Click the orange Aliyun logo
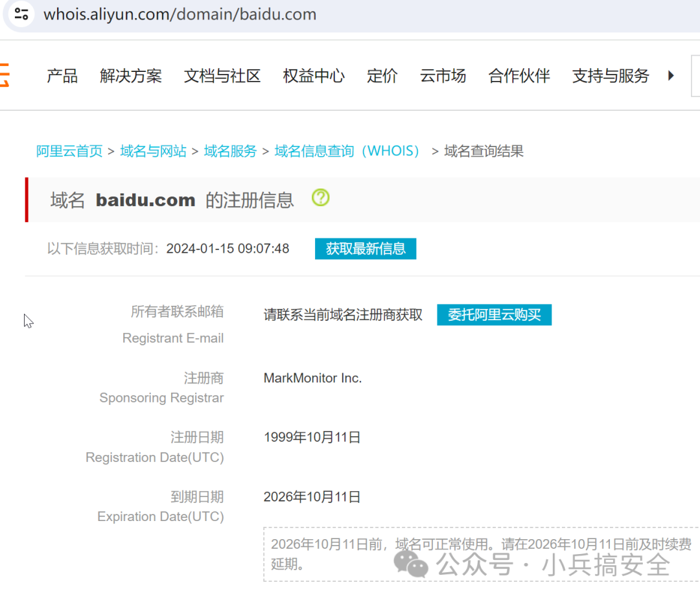Screen dimensions: 700x602 click(x=5, y=75)
